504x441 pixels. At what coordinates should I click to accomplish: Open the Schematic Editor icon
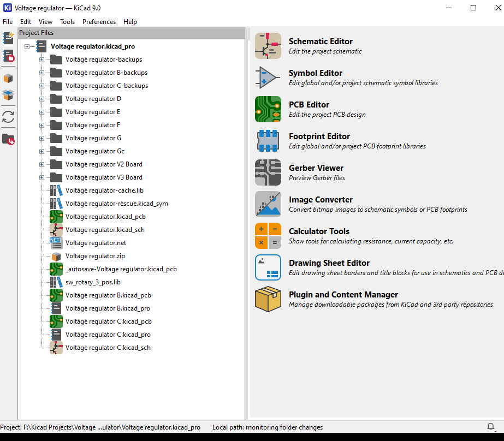tap(268, 46)
